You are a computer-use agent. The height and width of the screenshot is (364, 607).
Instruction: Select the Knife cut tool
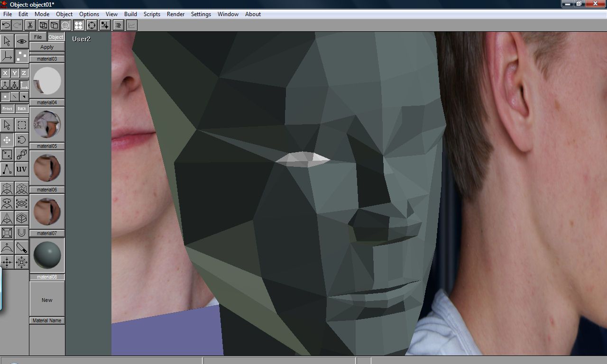21,248
